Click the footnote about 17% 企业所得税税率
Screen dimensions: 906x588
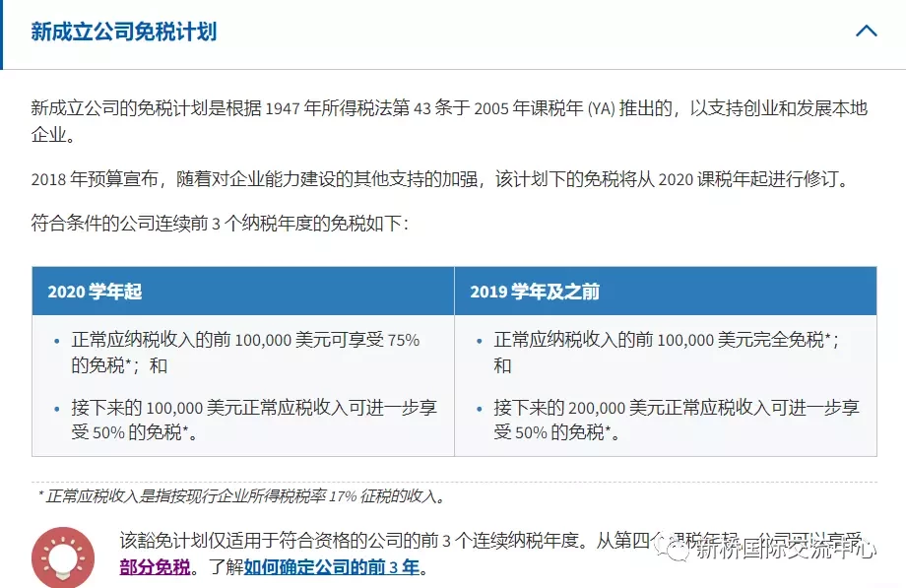tap(241, 496)
